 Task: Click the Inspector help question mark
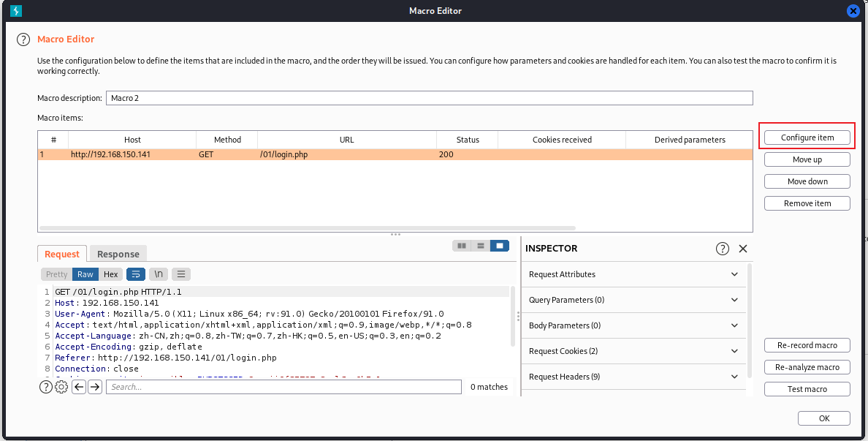coord(722,249)
